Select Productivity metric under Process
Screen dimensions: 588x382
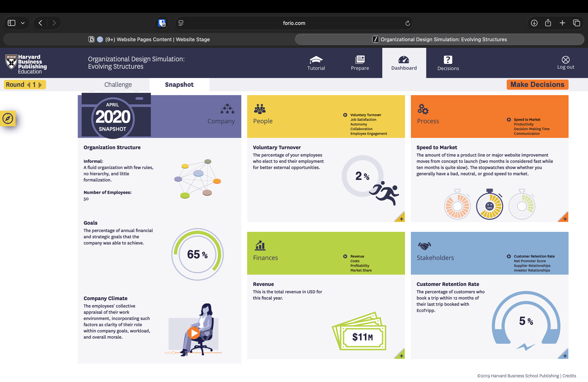pos(523,124)
